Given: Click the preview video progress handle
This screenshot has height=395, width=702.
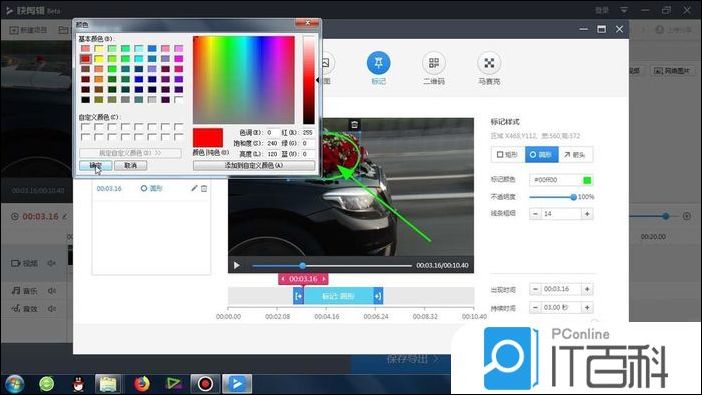Looking at the screenshot, I should (x=303, y=266).
